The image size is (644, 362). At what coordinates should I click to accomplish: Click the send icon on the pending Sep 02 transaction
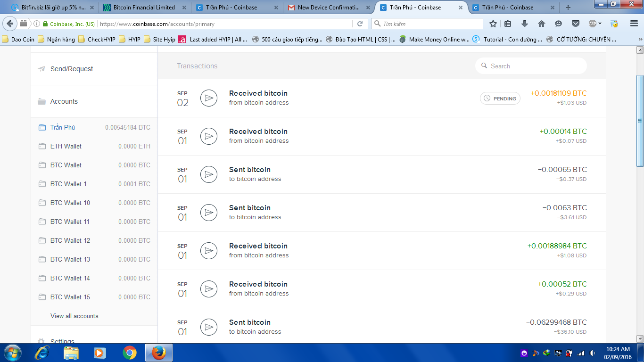click(x=209, y=98)
